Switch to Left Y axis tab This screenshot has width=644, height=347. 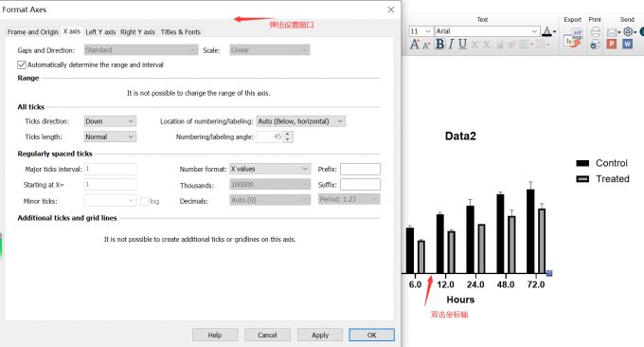click(100, 32)
